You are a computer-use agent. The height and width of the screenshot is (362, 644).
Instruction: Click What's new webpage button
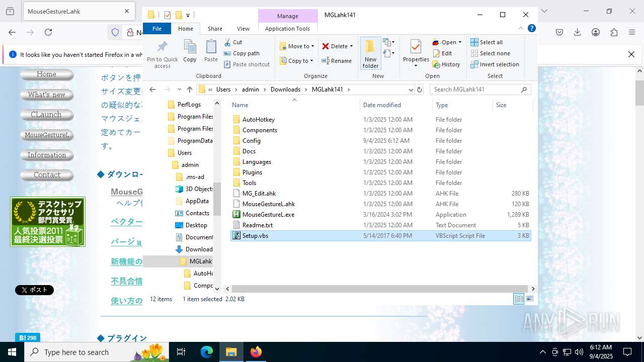(47, 95)
